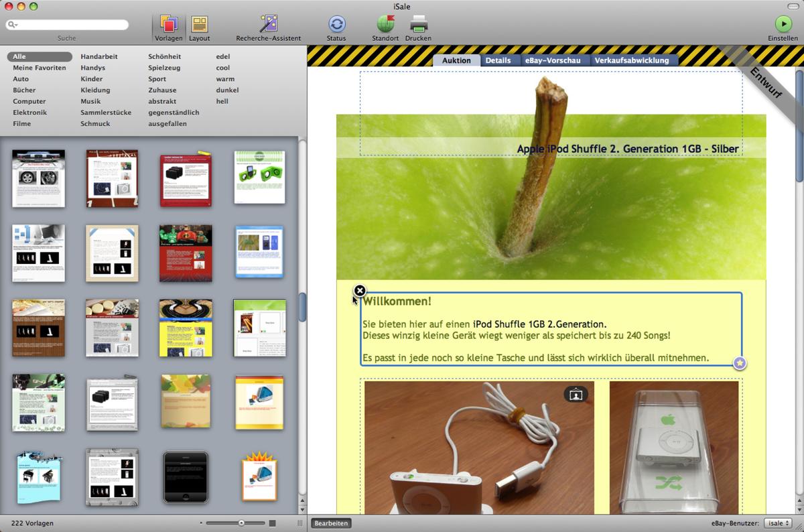Open the Recherche-Assistent wand icon
Screen dimensions: 804x532
[x=269, y=24]
